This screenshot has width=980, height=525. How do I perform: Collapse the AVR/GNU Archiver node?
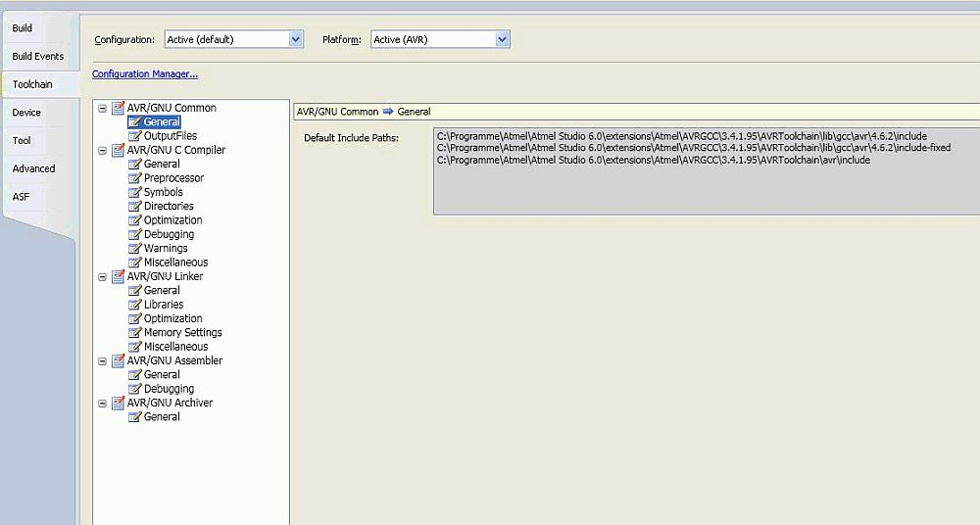[103, 404]
